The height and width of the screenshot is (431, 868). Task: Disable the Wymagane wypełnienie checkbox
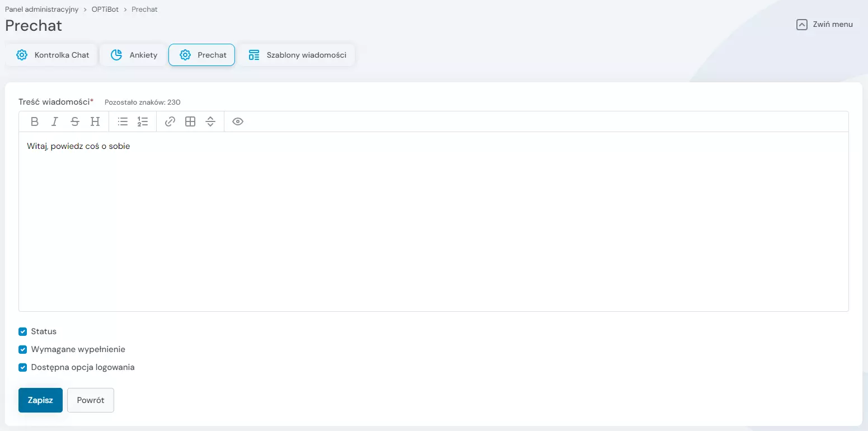tap(23, 349)
